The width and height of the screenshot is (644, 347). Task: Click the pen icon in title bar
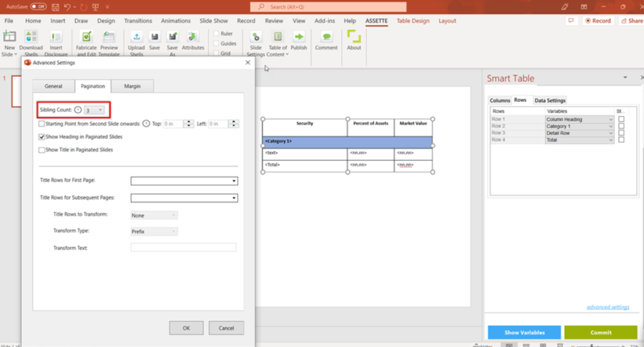point(565,7)
